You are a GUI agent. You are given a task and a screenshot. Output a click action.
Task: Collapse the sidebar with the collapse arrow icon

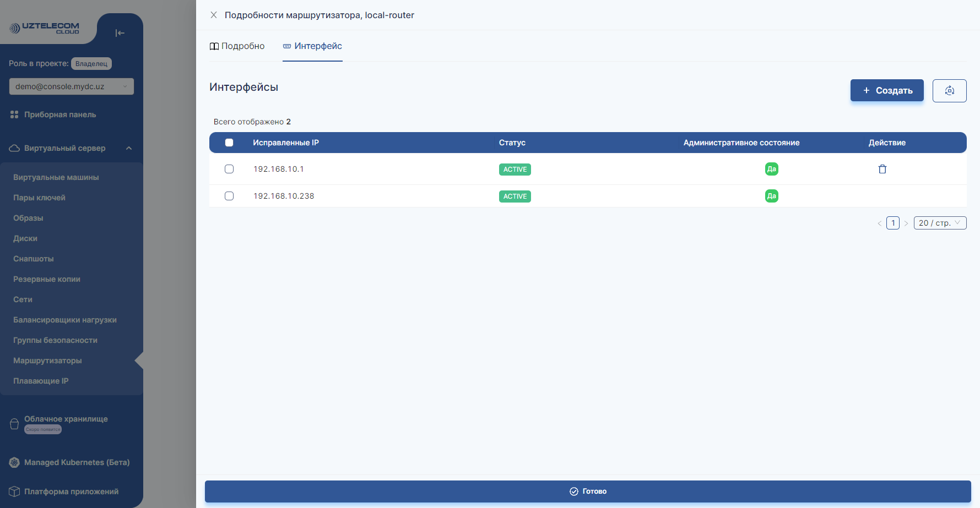120,33
